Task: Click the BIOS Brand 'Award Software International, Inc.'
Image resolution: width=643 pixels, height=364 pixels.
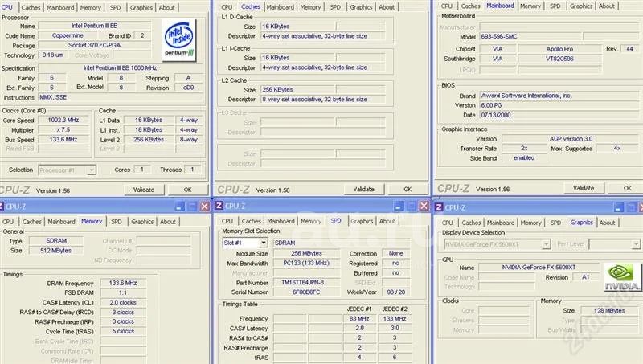Action: (559, 96)
